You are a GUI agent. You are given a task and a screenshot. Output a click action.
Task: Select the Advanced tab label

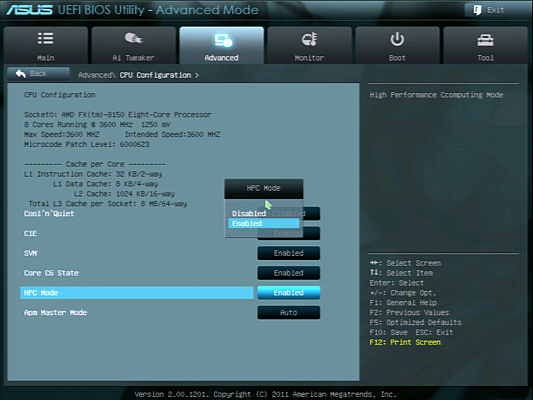pyautogui.click(x=221, y=58)
